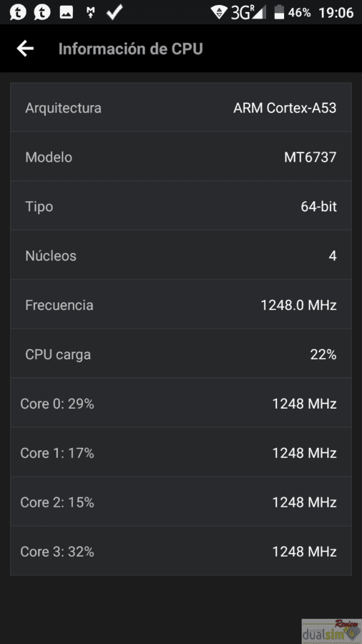Select the CPU carga row
This screenshot has width=362, height=644.
[x=181, y=353]
